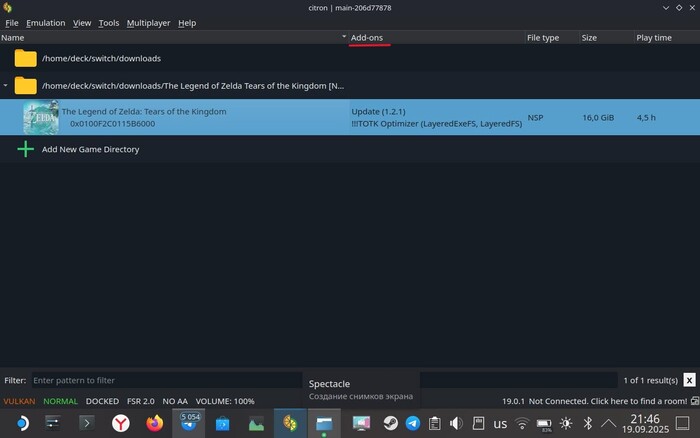Image resolution: width=700 pixels, height=438 pixels.
Task: Clear filter with the X button
Action: click(x=689, y=380)
